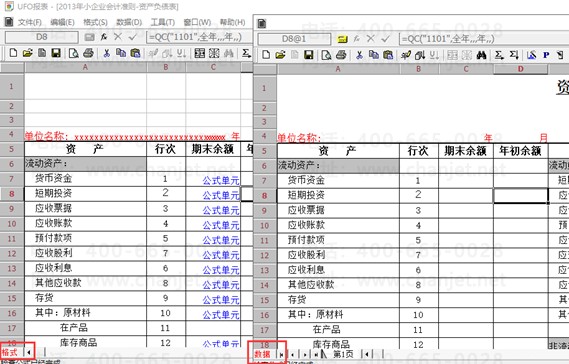The width and height of the screenshot is (569, 364).
Task: Click the binoculars Find icon in the right toolbar
Action: (x=482, y=55)
